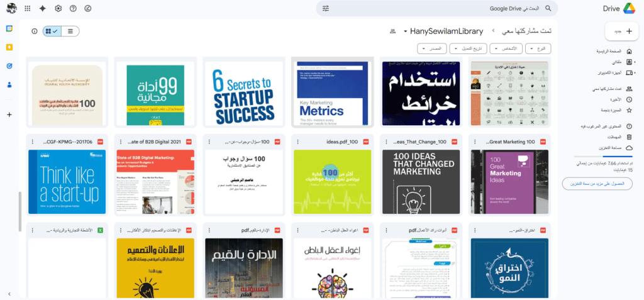The width and height of the screenshot is (644, 300).
Task: Click the Help question mark icon
Action: click(73, 9)
